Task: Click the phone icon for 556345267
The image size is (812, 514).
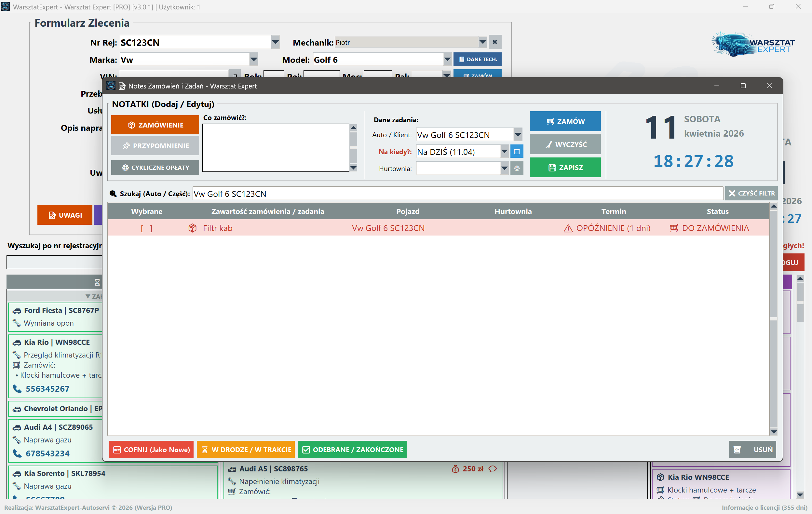Action: [17, 388]
